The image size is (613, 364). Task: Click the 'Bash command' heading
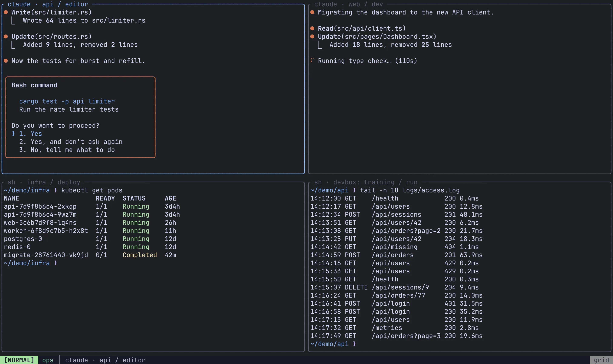34,85
